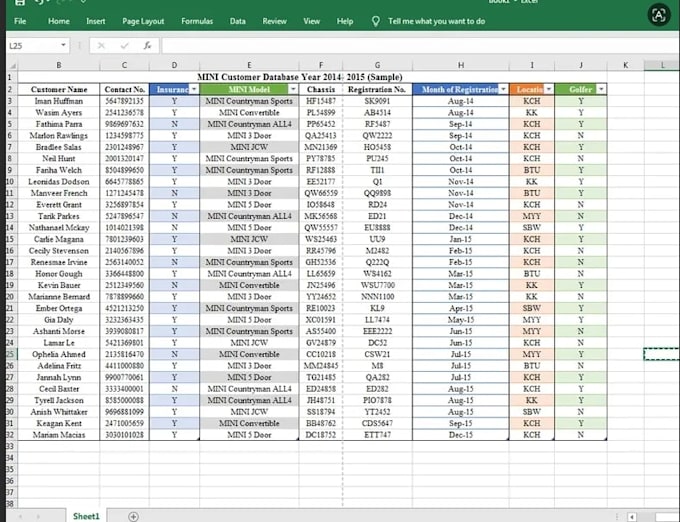Open the Review ribbon tab
680x522 pixels.
pos(275,21)
